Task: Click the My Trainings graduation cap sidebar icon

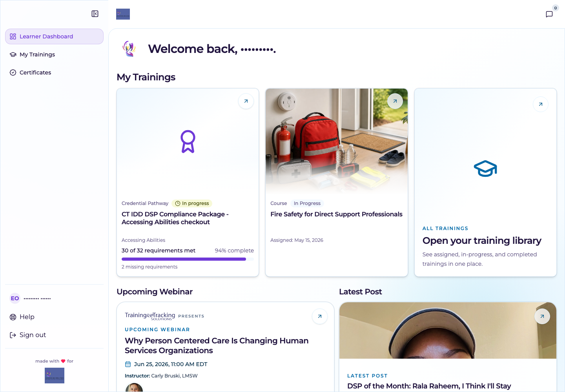Action: coord(13,54)
